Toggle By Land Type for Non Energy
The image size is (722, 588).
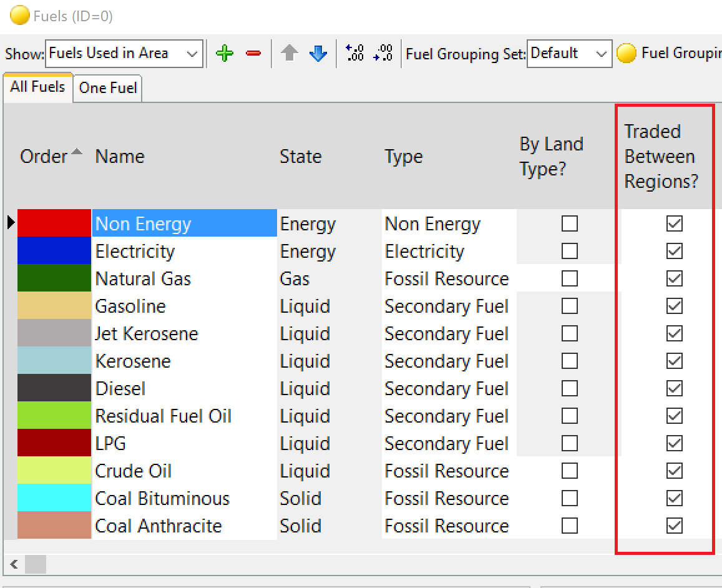570,224
